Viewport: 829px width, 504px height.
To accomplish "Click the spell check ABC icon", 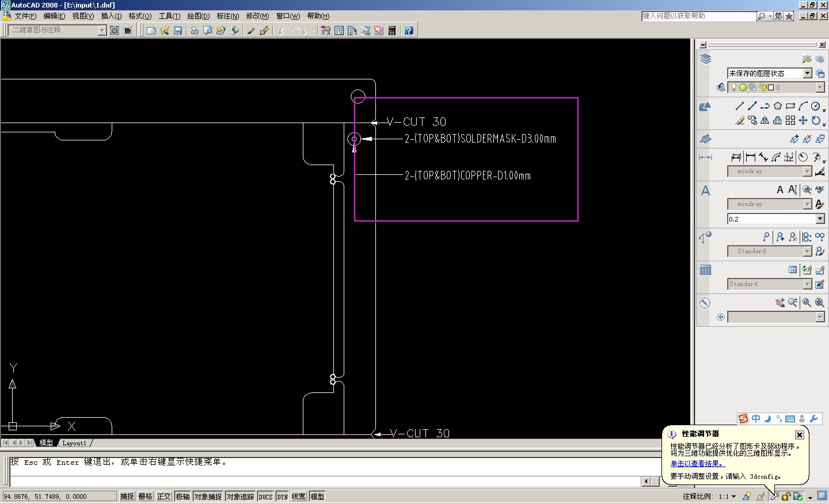I will pyautogui.click(x=820, y=189).
